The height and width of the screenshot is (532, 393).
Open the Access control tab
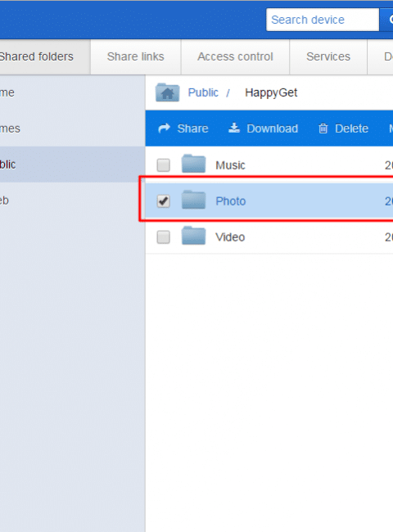click(x=235, y=56)
